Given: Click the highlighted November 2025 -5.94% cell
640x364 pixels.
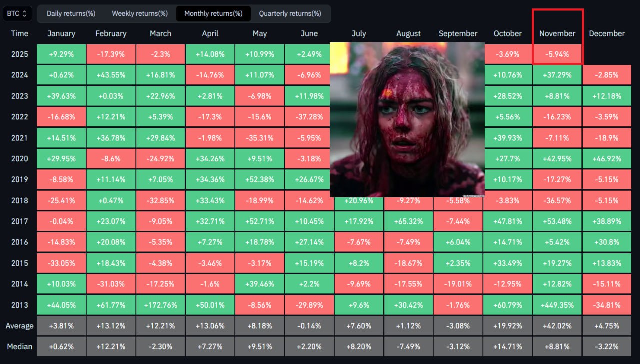Looking at the screenshot, I should point(557,54).
